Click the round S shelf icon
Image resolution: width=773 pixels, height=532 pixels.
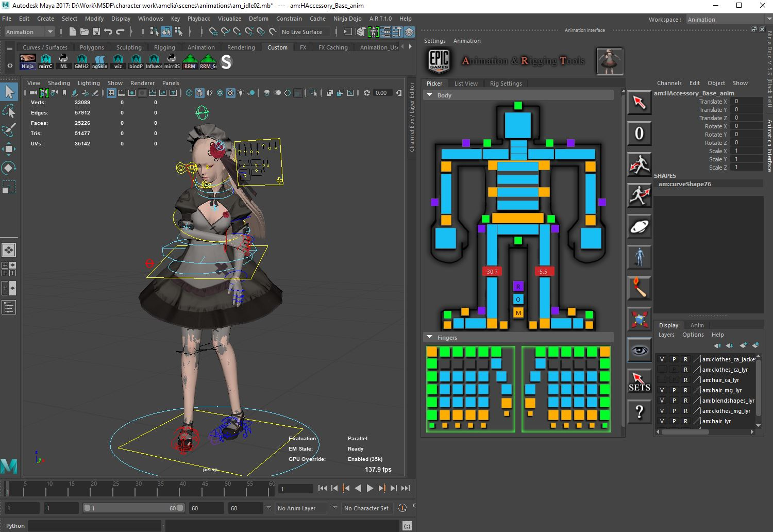click(x=226, y=62)
